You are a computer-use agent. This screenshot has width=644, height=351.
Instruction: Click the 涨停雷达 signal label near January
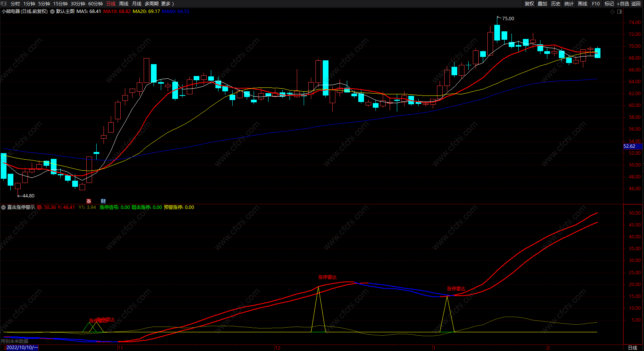(x=456, y=289)
